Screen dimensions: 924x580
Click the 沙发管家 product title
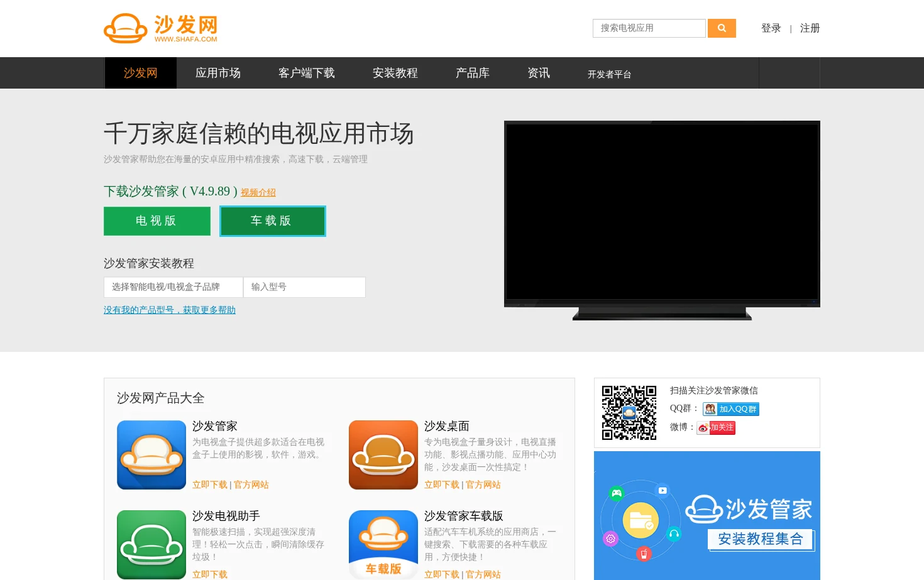(x=215, y=426)
